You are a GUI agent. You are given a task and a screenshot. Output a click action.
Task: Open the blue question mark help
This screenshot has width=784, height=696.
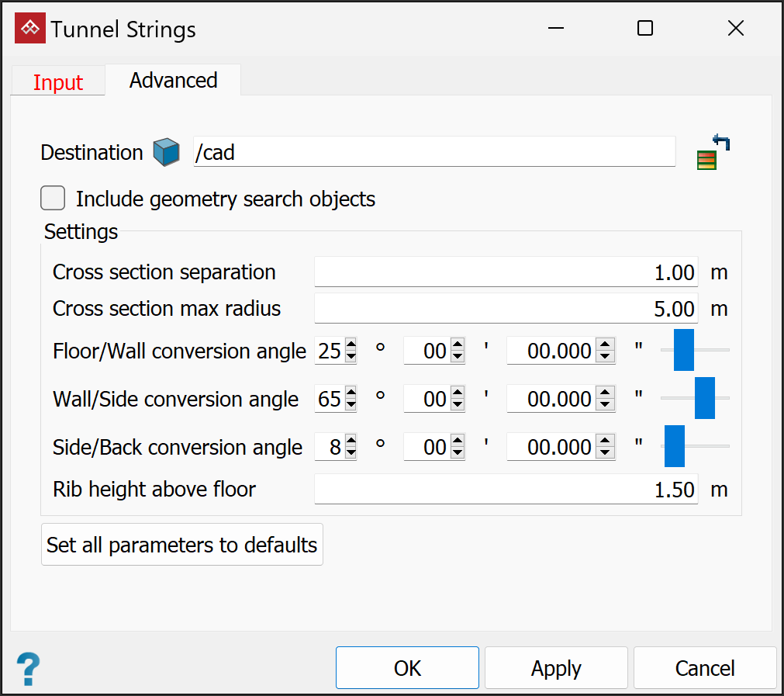[28, 668]
